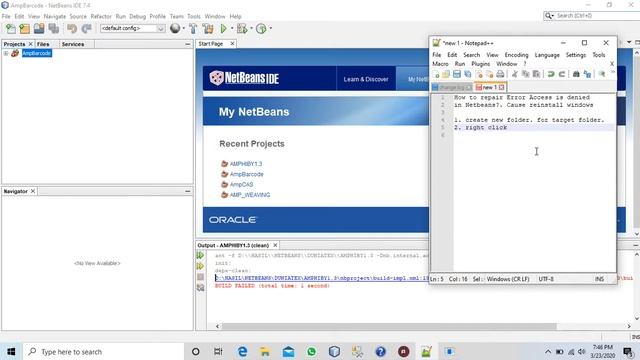
Task: Click the Undo icon in NetBeans toolbar
Action: [x=72, y=29]
